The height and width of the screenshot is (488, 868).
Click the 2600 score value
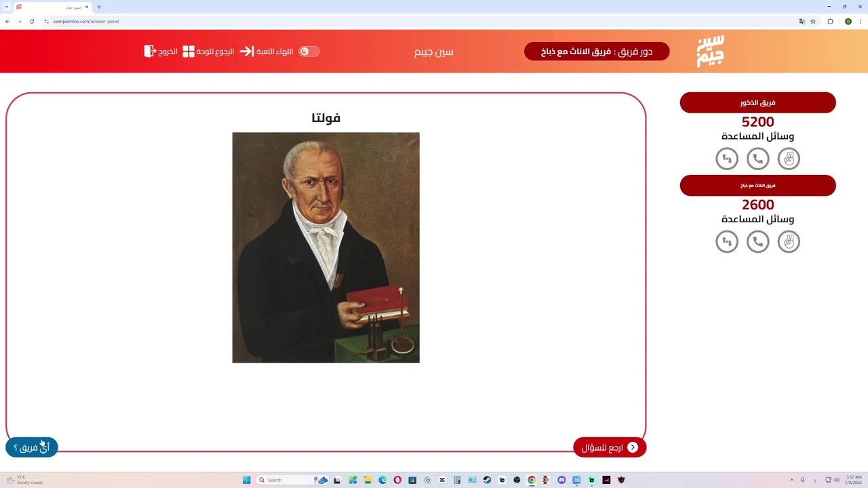coord(757,205)
